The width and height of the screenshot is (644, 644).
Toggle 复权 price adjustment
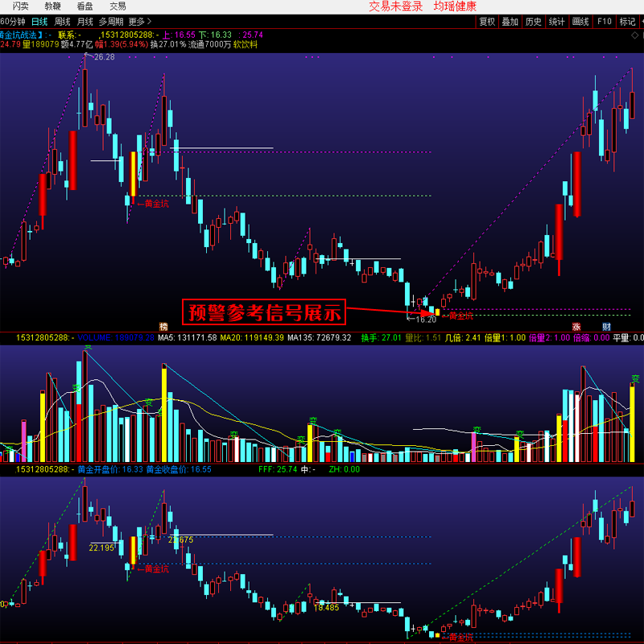click(x=487, y=22)
